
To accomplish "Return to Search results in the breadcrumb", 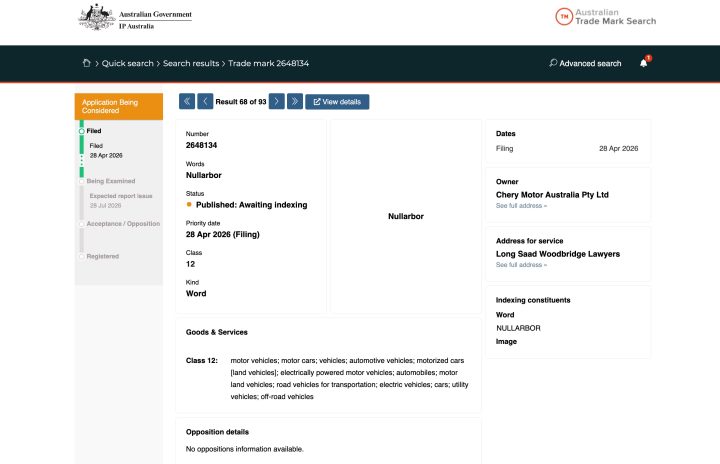I will 191,63.
